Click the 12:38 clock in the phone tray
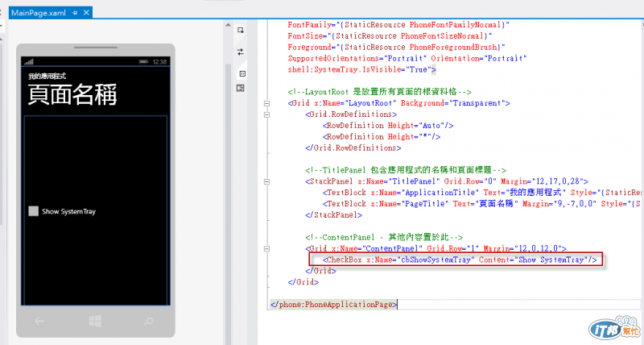The height and width of the screenshot is (345, 644). pyautogui.click(x=159, y=62)
